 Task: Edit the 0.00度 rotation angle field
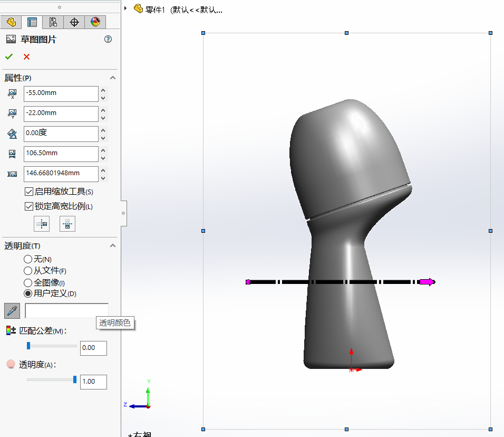tap(61, 134)
